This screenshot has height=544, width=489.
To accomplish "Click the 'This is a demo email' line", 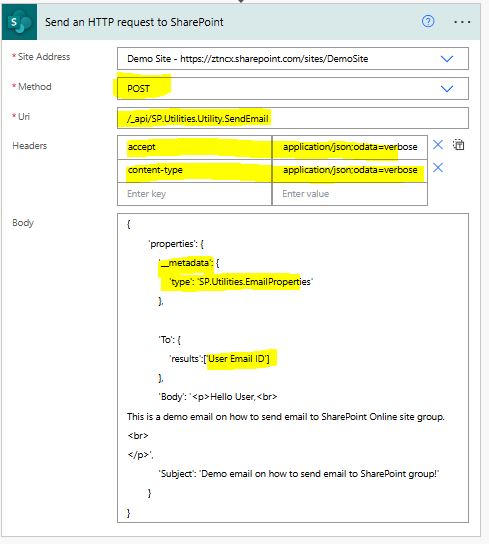I will (x=286, y=416).
